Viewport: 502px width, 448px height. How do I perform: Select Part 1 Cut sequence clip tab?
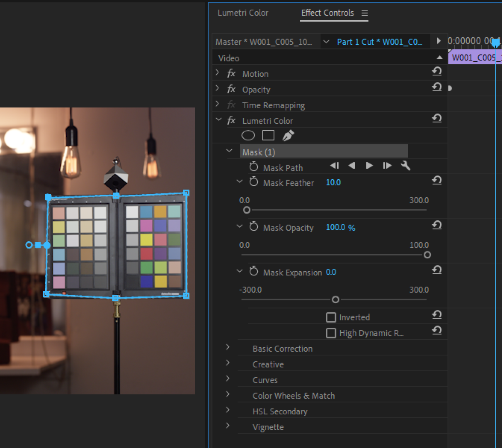click(x=380, y=42)
